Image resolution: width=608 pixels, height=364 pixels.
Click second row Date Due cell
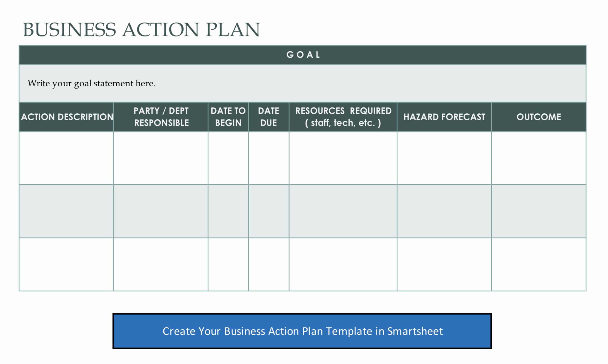[269, 211]
